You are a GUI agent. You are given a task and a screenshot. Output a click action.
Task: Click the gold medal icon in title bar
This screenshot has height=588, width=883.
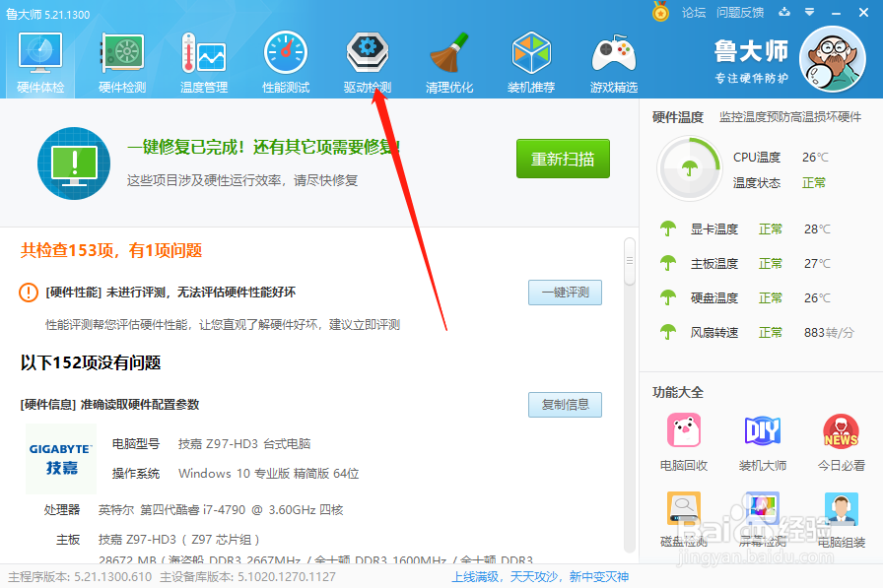(x=660, y=12)
